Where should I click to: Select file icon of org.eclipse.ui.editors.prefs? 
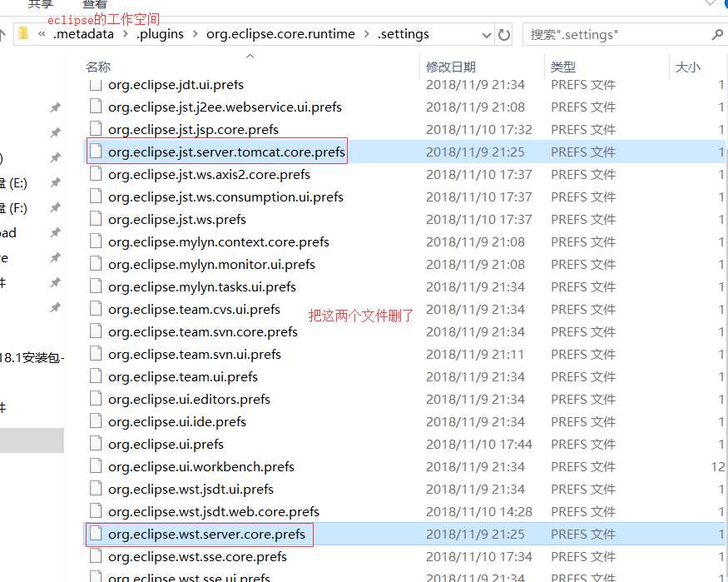click(x=96, y=399)
